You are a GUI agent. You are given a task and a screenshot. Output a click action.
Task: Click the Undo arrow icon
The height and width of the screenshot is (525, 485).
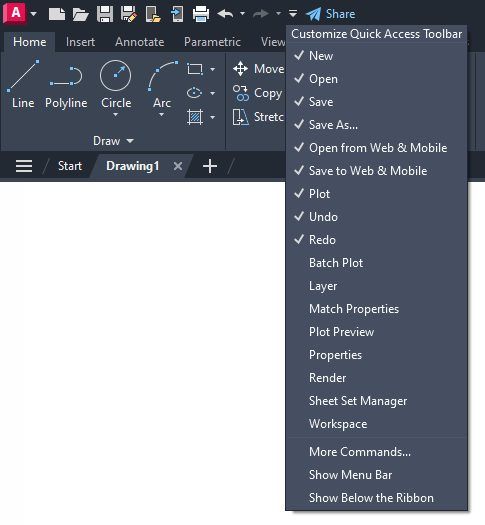pos(225,14)
